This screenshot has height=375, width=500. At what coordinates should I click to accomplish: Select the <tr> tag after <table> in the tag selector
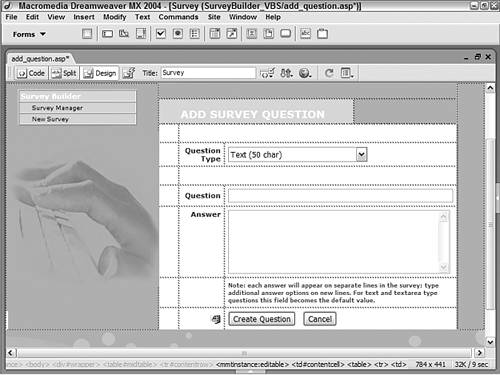(x=381, y=364)
